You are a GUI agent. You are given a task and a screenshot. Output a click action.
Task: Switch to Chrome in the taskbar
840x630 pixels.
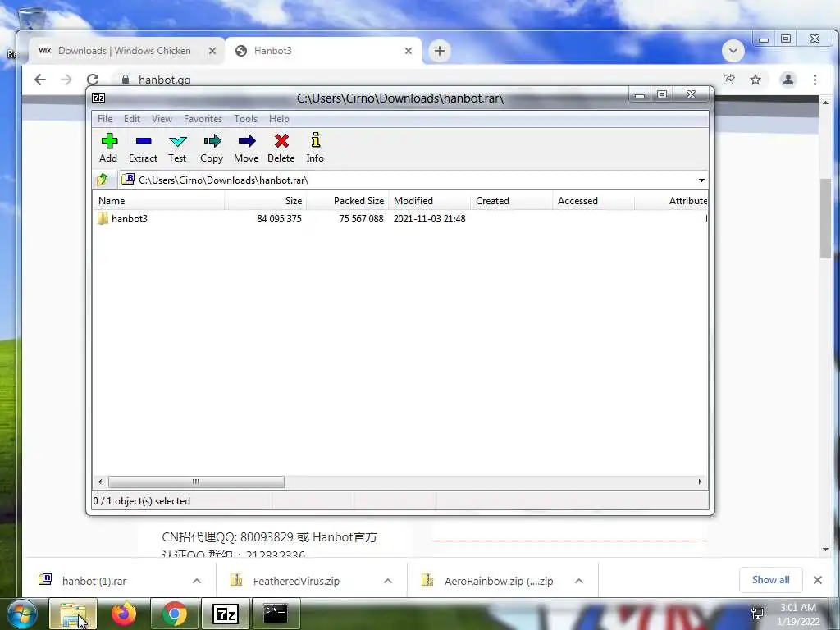174,614
